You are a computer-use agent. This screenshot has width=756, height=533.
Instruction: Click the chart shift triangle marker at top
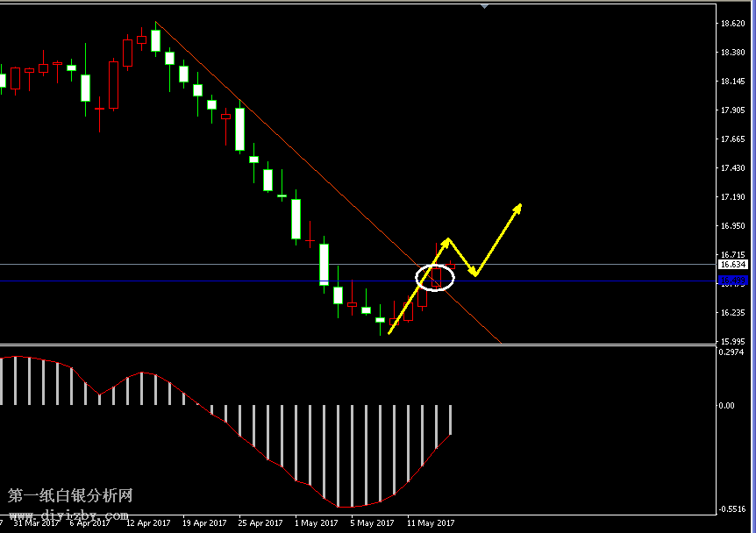pos(483,6)
